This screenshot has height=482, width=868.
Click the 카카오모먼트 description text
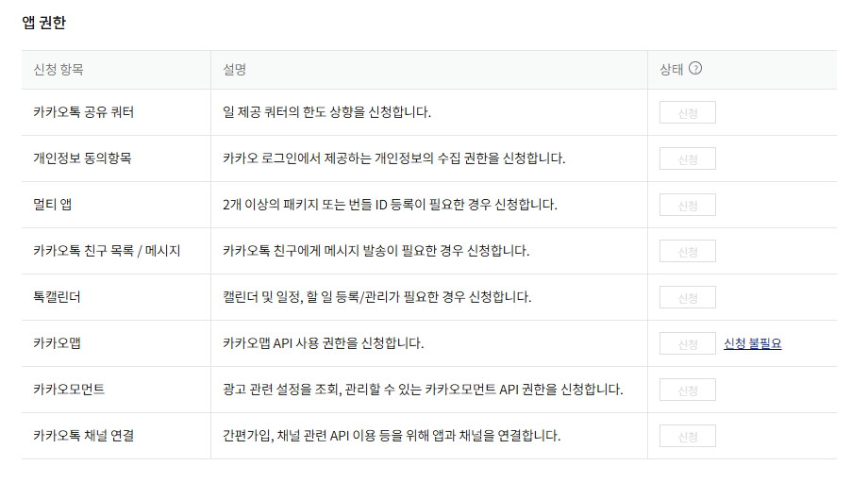(x=423, y=389)
